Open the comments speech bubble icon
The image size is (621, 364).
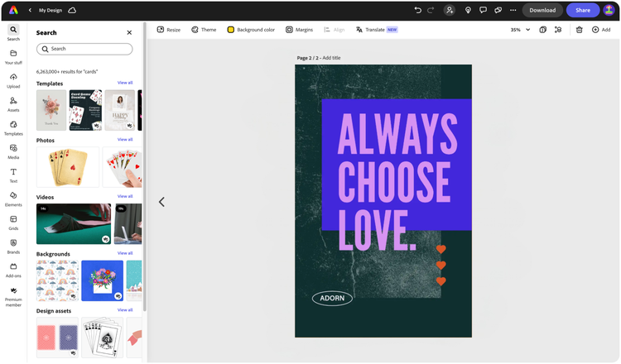click(x=483, y=10)
